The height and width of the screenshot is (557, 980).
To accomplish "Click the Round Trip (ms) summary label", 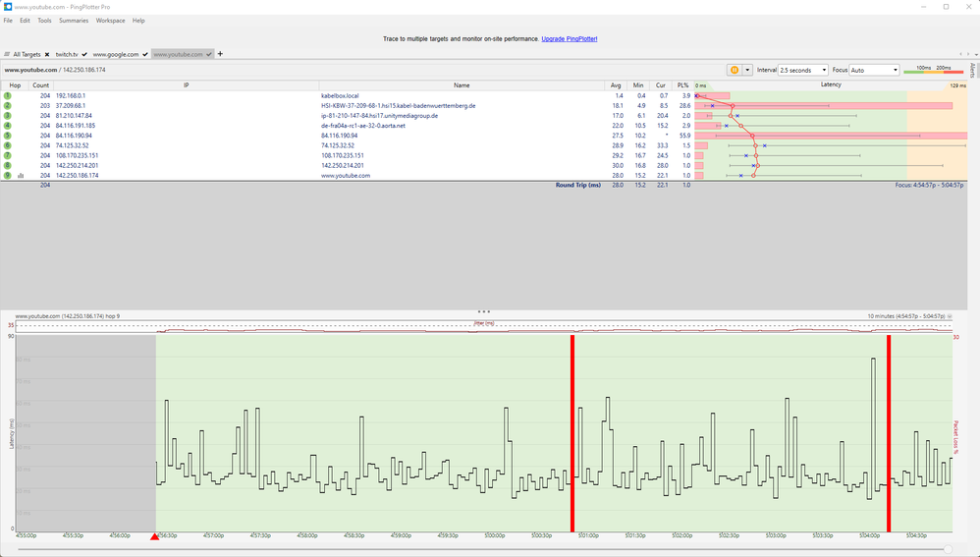I will pos(578,185).
